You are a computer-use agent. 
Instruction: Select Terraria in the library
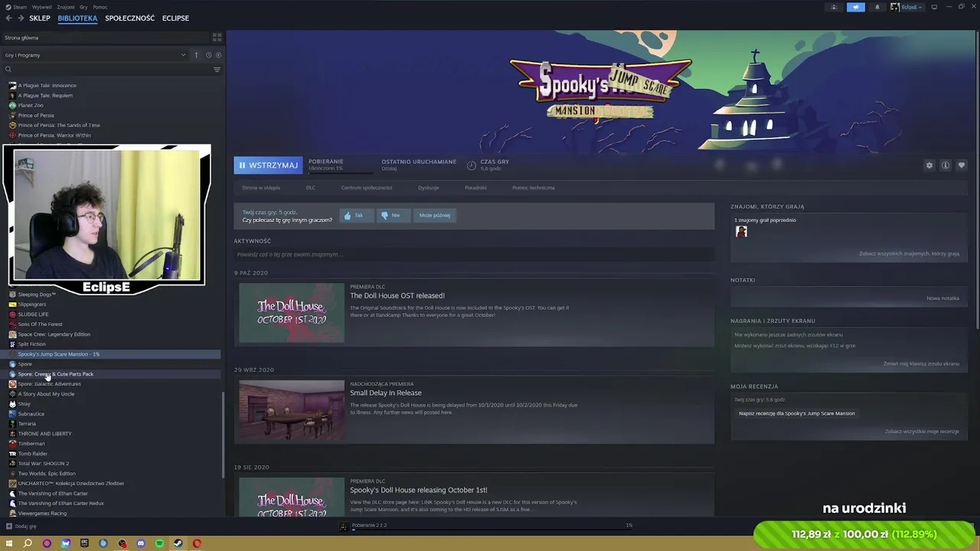[27, 424]
